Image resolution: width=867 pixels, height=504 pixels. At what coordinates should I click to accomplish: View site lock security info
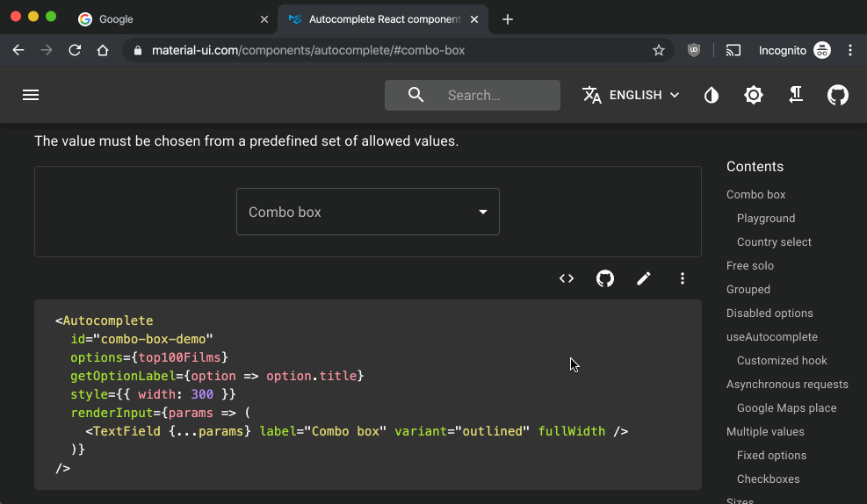(x=138, y=50)
